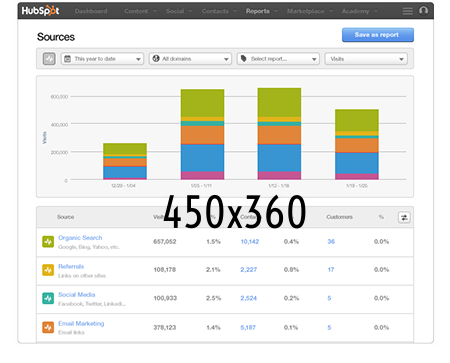Click the blue segment of the 1/12 - 1/18 bar
This screenshot has height=363, width=450.
click(279, 158)
